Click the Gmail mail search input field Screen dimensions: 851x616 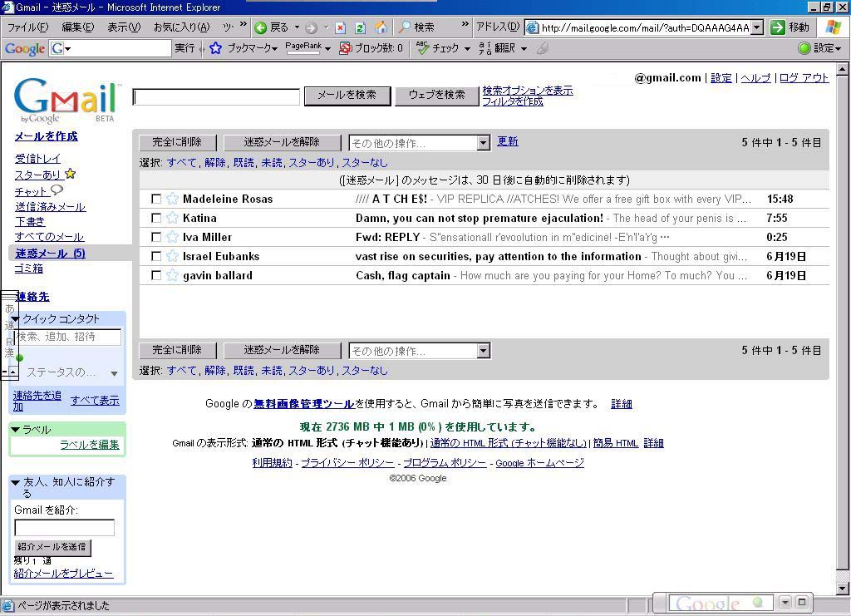click(x=216, y=97)
